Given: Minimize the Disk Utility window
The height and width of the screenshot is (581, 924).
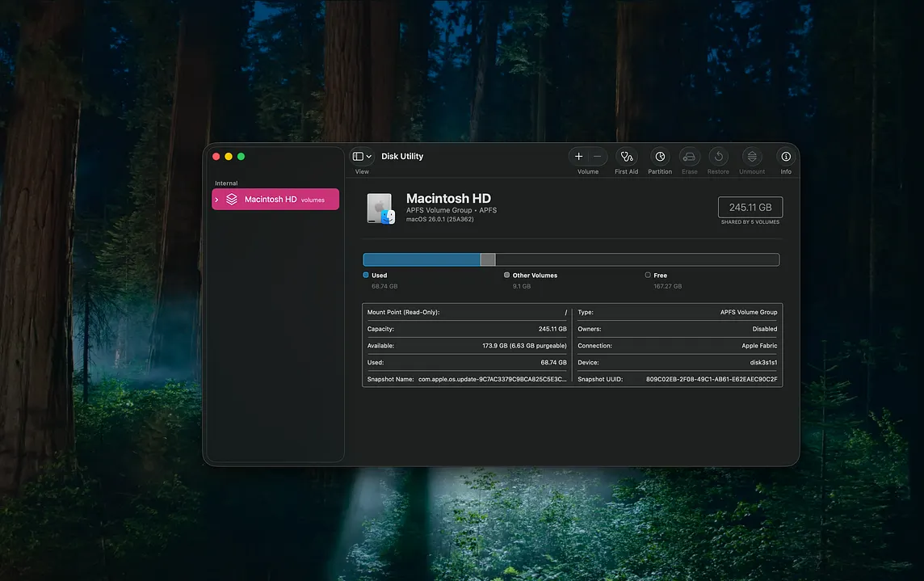Looking at the screenshot, I should [229, 156].
